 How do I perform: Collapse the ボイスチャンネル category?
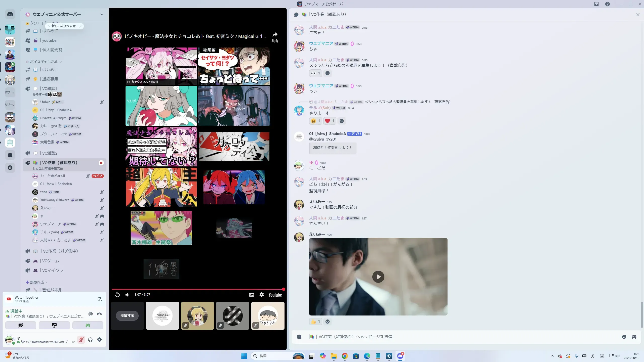[44, 62]
